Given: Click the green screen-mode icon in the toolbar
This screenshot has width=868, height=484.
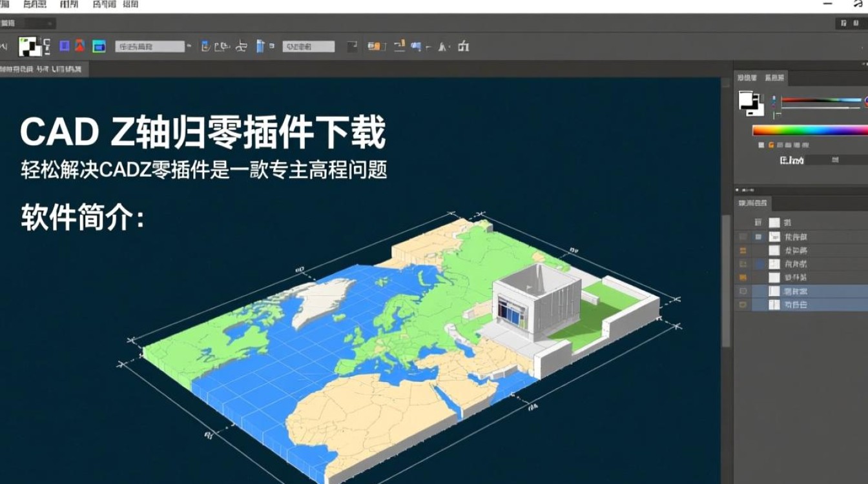Looking at the screenshot, I should tap(99, 46).
